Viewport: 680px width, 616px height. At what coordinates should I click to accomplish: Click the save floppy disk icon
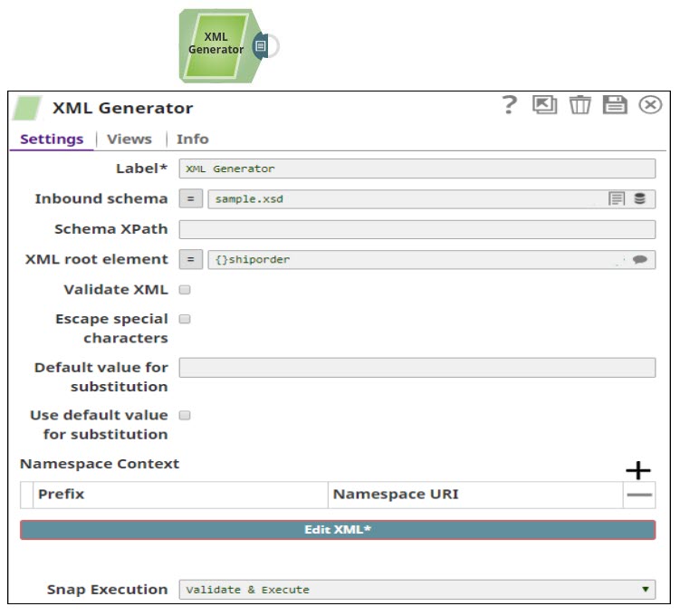coord(615,105)
